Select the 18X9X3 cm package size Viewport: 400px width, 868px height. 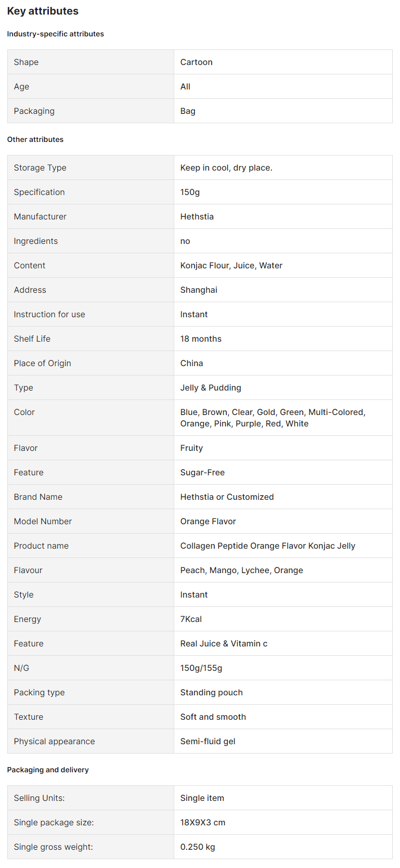pos(203,822)
